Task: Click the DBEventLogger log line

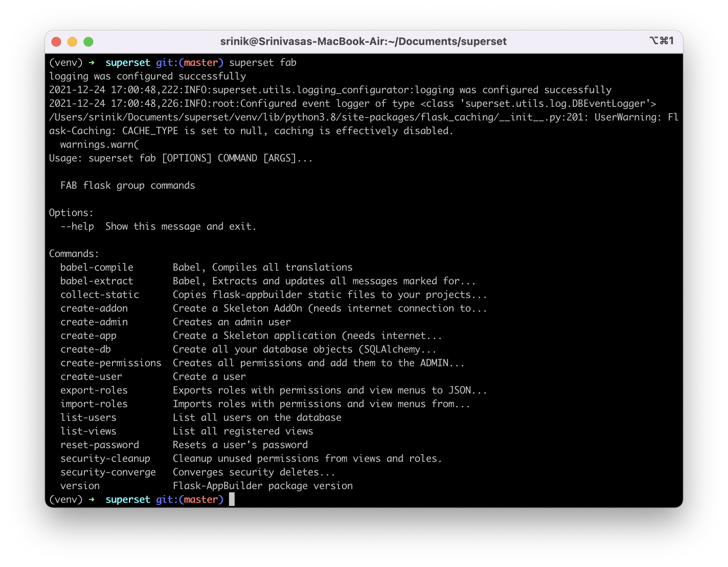Action: [353, 104]
